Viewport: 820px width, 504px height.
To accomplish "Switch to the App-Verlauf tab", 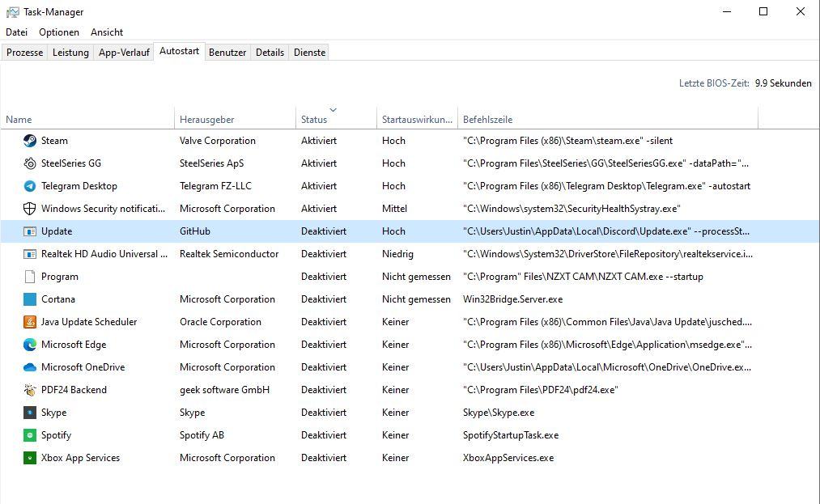I will pos(124,53).
